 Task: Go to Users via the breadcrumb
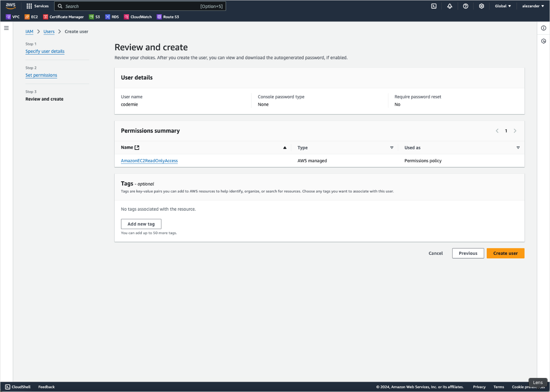click(49, 31)
